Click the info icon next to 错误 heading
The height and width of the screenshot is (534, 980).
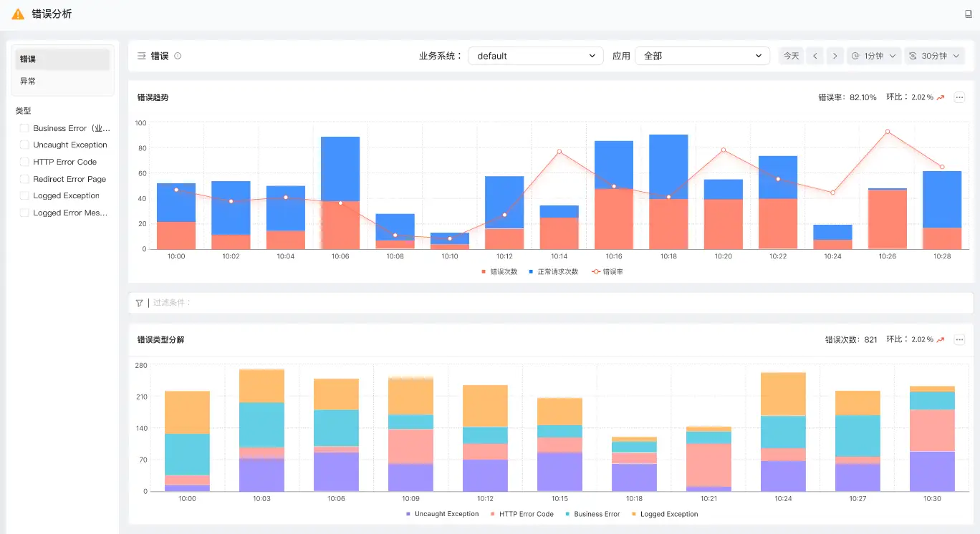click(x=178, y=56)
